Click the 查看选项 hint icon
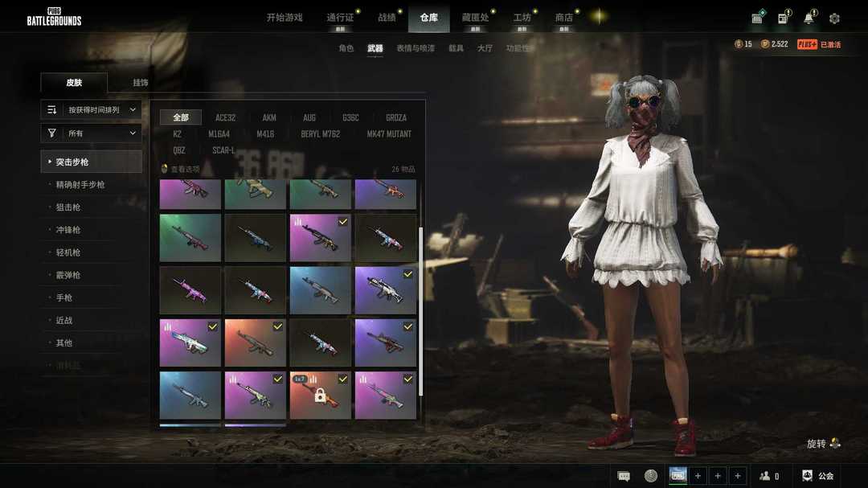Viewport: 868px width, 488px height. (164, 168)
